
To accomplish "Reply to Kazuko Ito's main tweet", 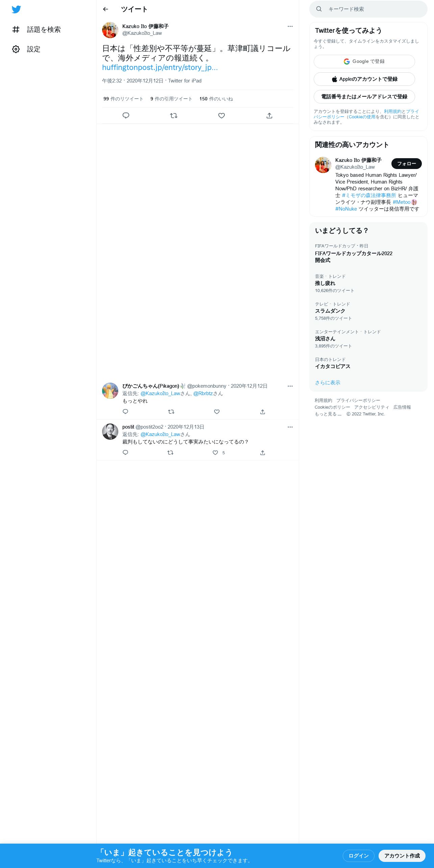I will click(x=126, y=116).
